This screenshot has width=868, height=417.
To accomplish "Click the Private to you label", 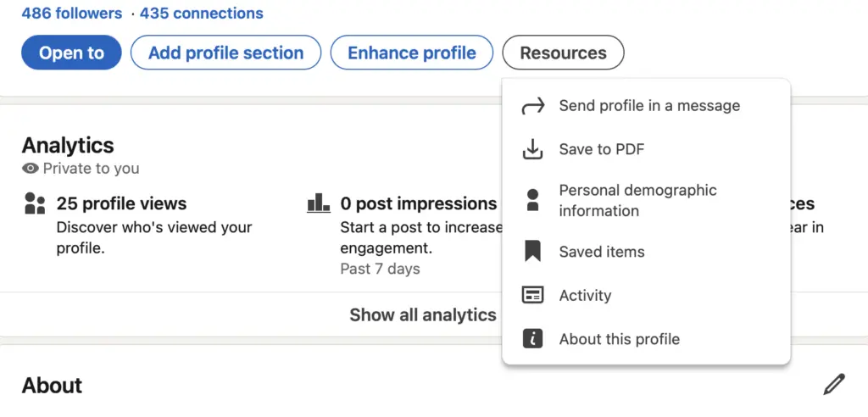I will tap(92, 169).
